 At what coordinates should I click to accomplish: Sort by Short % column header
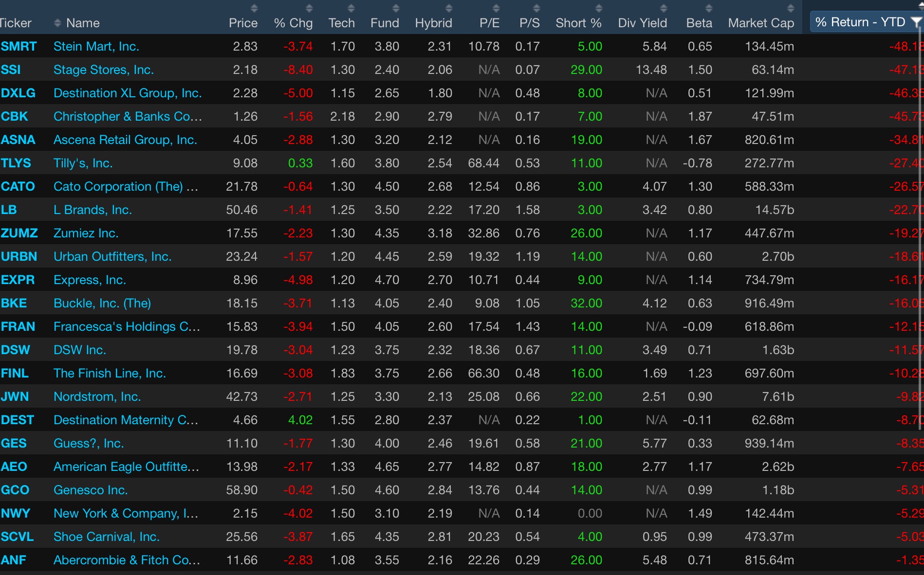click(578, 23)
